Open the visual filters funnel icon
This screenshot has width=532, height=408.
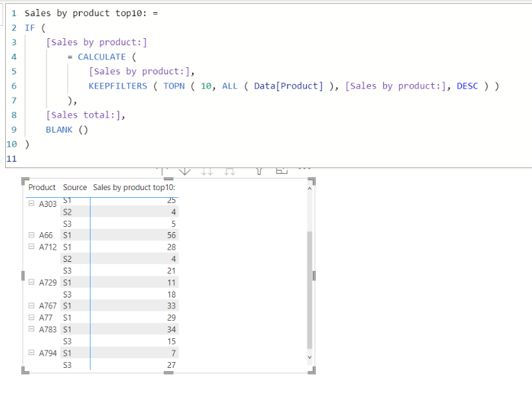coord(260,171)
